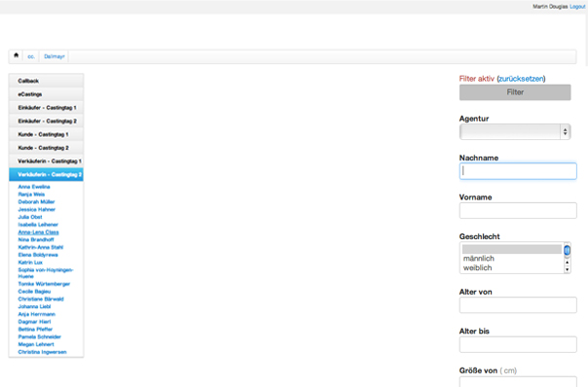Open the Dallmayr breadcrumb link
Image resolution: width=588 pixels, height=387 pixels.
click(55, 56)
